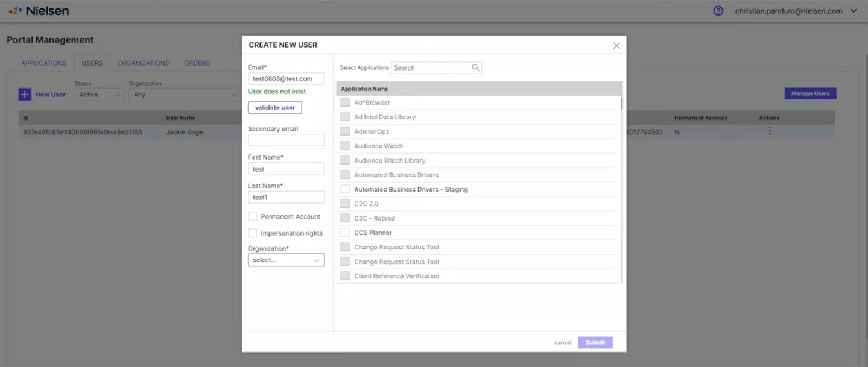Screen dimensions: 868x367
Task: Click the plus icon next to New User
Action: pyautogui.click(x=24, y=94)
